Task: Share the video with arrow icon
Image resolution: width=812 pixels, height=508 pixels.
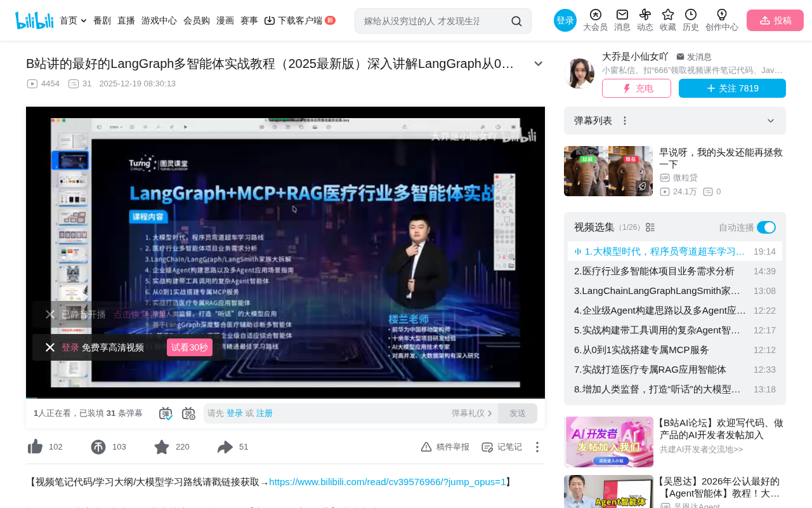Action: (225, 447)
